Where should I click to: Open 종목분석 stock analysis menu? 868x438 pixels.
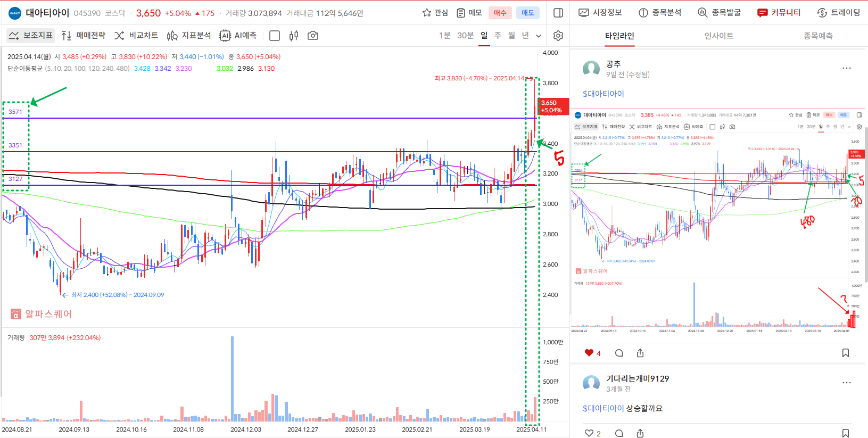pyautogui.click(x=660, y=13)
